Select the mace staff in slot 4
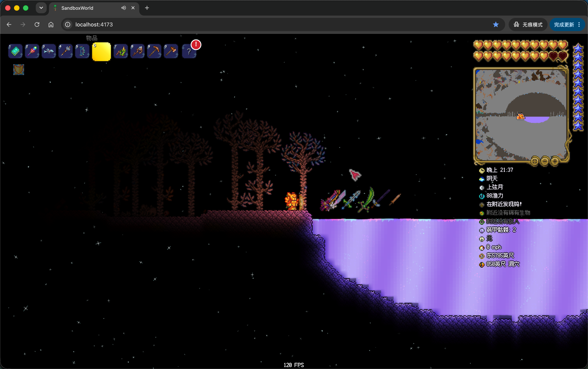Image resolution: width=588 pixels, height=369 pixels. click(x=65, y=51)
